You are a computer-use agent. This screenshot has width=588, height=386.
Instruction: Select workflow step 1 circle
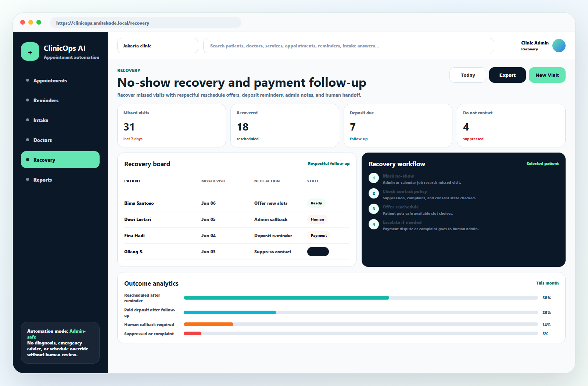click(374, 178)
